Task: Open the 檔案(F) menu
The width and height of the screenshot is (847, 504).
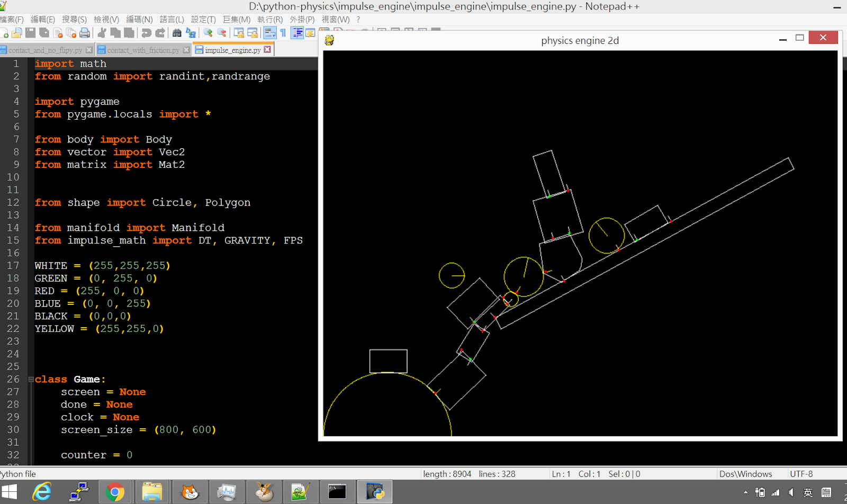Action: [12, 20]
